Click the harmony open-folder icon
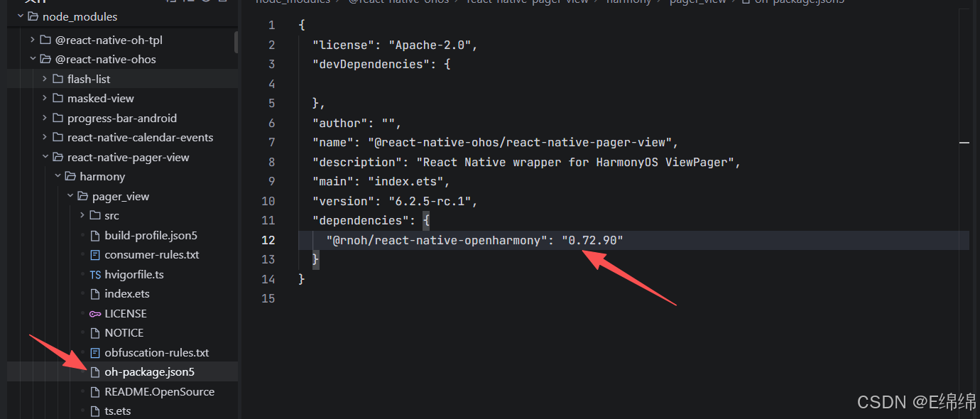 70,176
